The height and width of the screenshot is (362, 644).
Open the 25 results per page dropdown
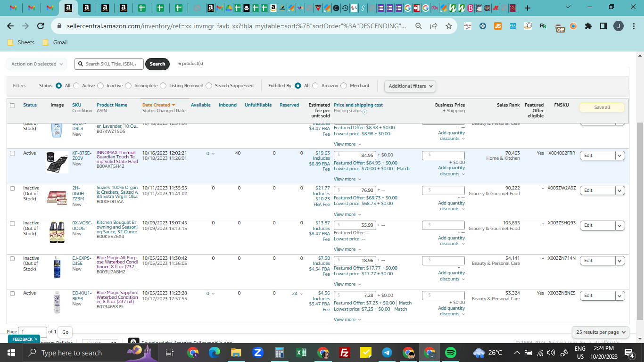click(x=601, y=332)
